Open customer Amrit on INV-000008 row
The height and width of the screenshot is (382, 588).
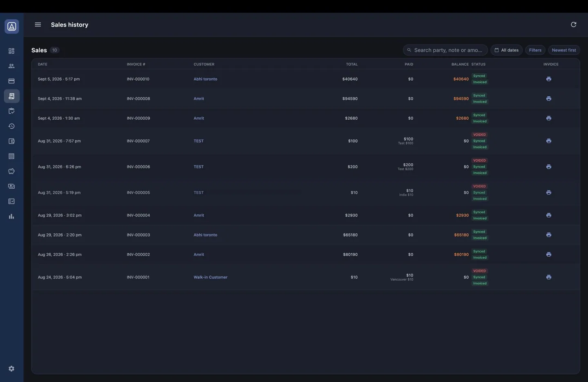coord(199,98)
